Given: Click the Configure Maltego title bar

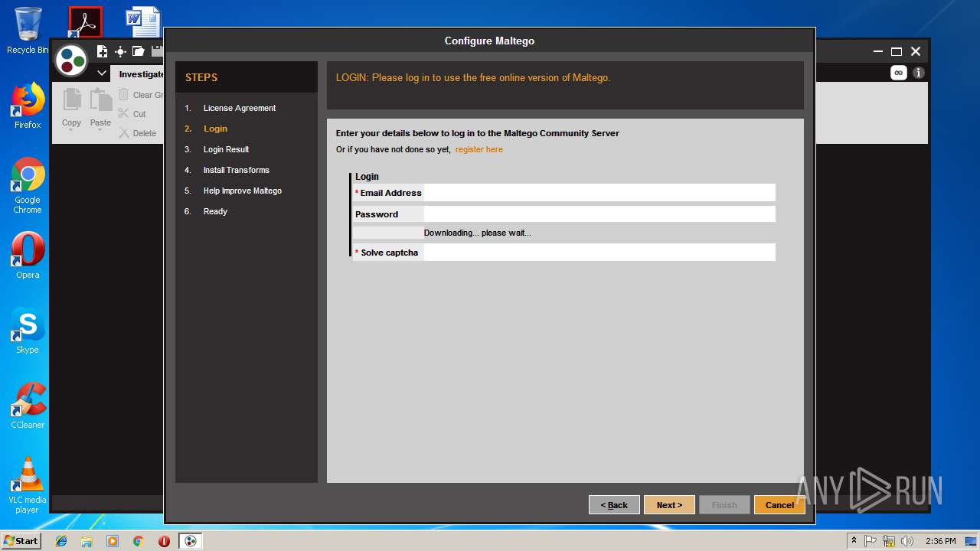Looking at the screenshot, I should point(489,41).
